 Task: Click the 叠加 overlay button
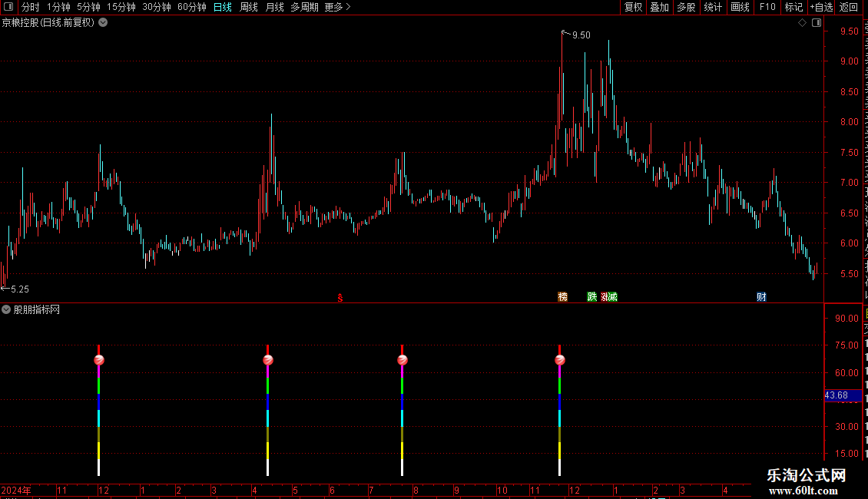(659, 7)
